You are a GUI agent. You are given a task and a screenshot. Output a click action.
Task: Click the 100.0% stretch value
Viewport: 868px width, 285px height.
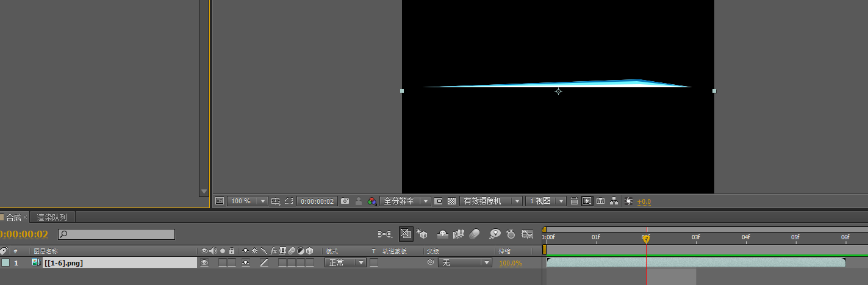coord(511,263)
